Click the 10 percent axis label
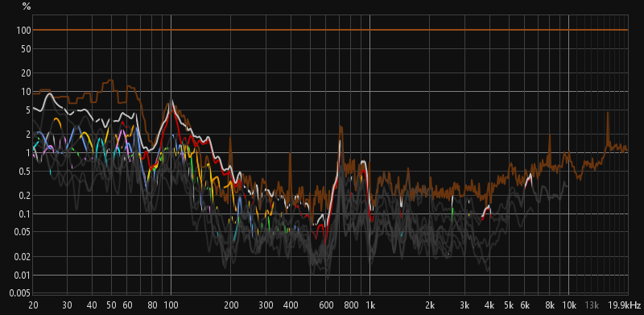Screen dimensions: 644x315 [x=27, y=92]
